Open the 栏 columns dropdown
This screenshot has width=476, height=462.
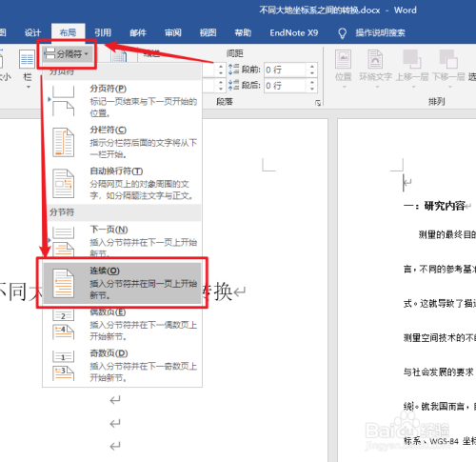coord(28,69)
